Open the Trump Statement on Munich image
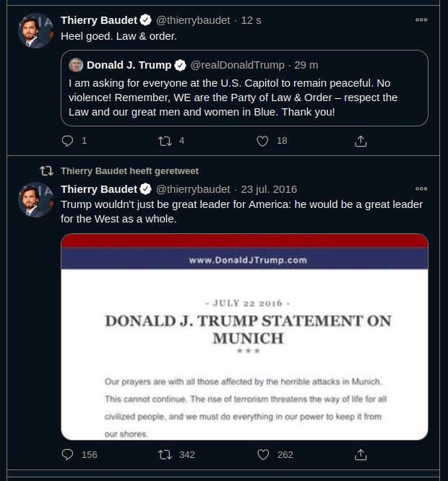This screenshot has height=481, width=448. pyautogui.click(x=244, y=337)
